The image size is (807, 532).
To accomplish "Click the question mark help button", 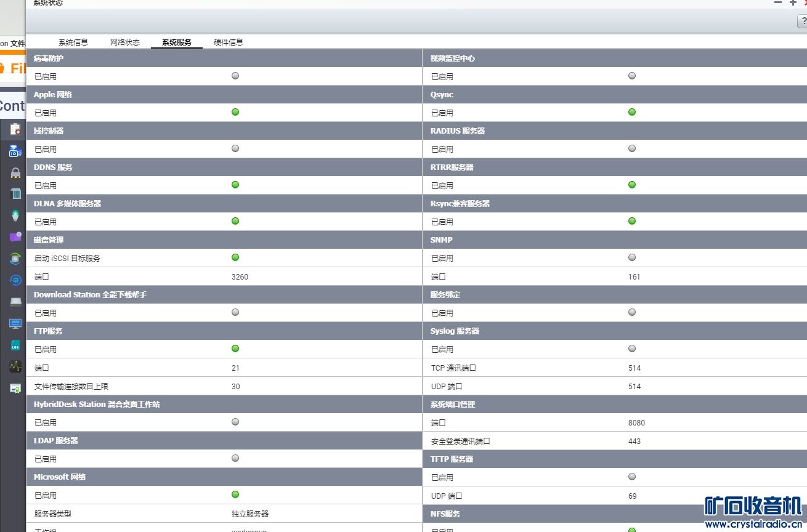I will coord(802,22).
